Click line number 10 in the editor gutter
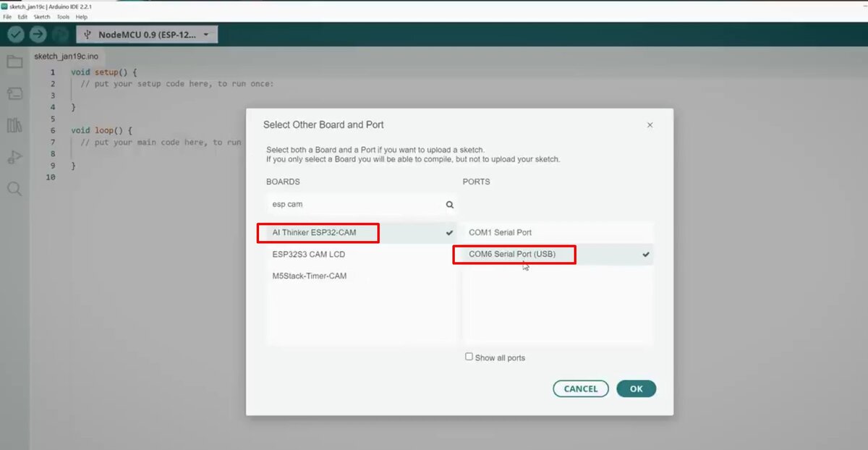868x450 pixels. click(x=51, y=177)
